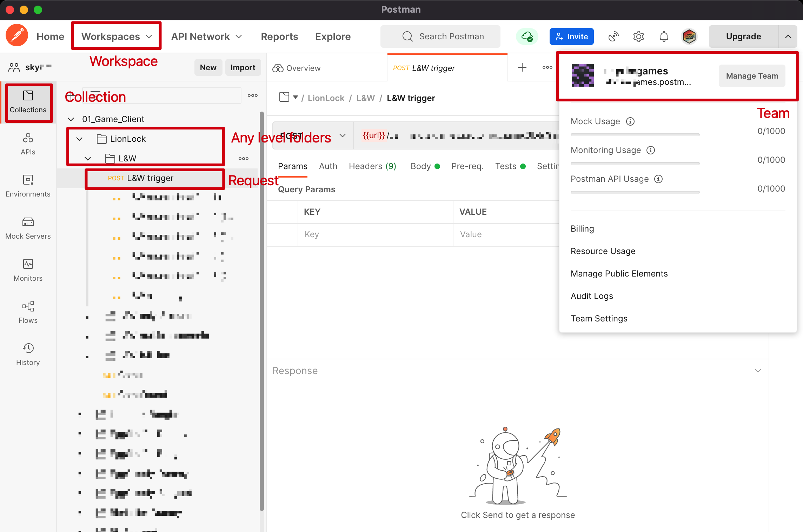Click the Search Postman field
Image resolution: width=803 pixels, height=532 pixels.
point(440,36)
